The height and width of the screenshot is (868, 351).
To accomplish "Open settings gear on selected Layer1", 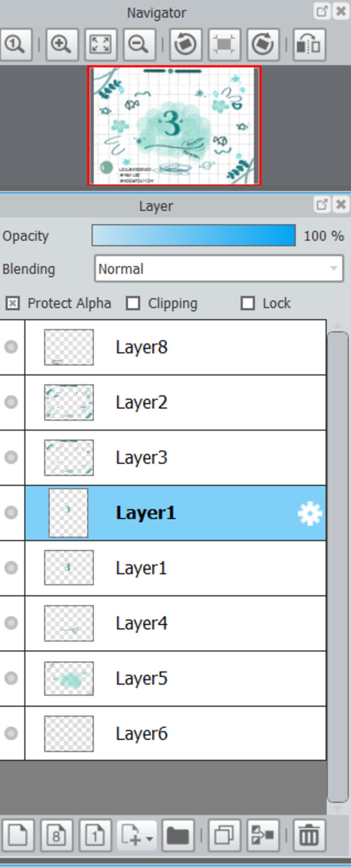I will (x=310, y=513).
